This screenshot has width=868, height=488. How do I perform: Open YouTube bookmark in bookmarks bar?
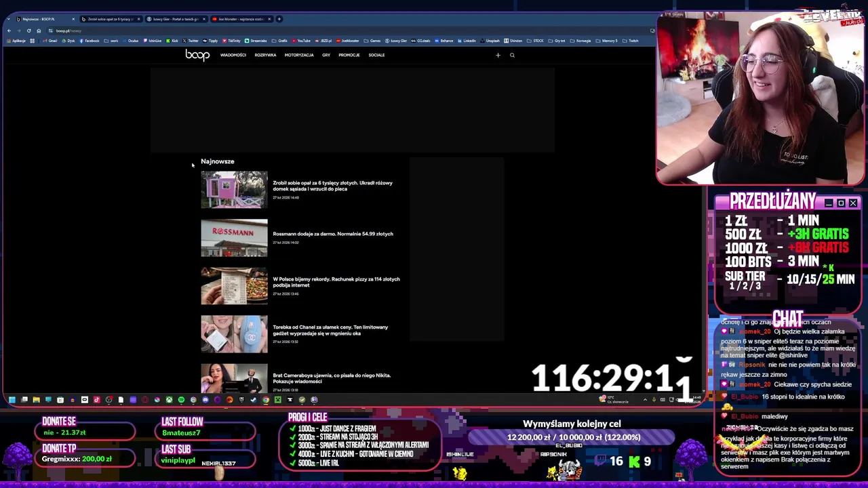[x=300, y=41]
